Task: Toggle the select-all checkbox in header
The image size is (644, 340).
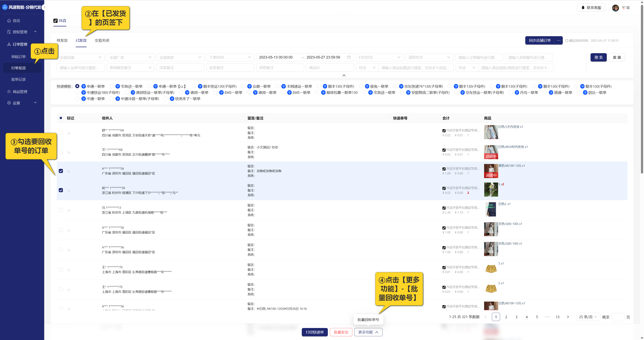Action: pyautogui.click(x=61, y=118)
